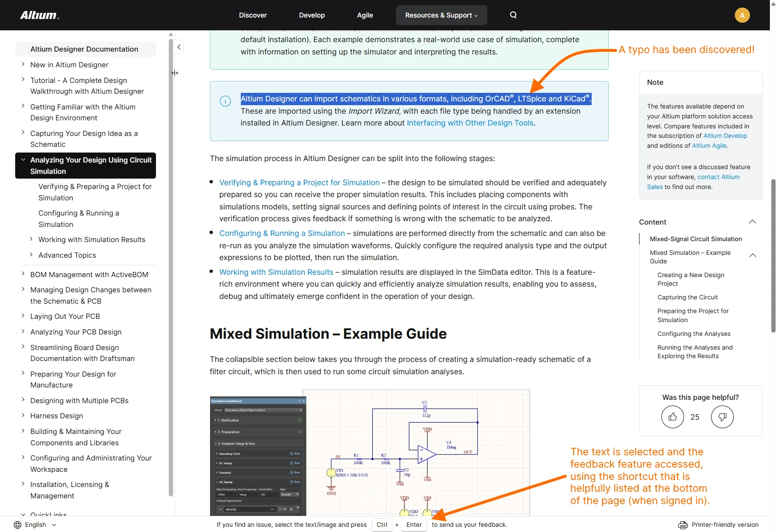The height and width of the screenshot is (532, 777).
Task: Jump to Capturing the Circuit section
Action: (687, 298)
